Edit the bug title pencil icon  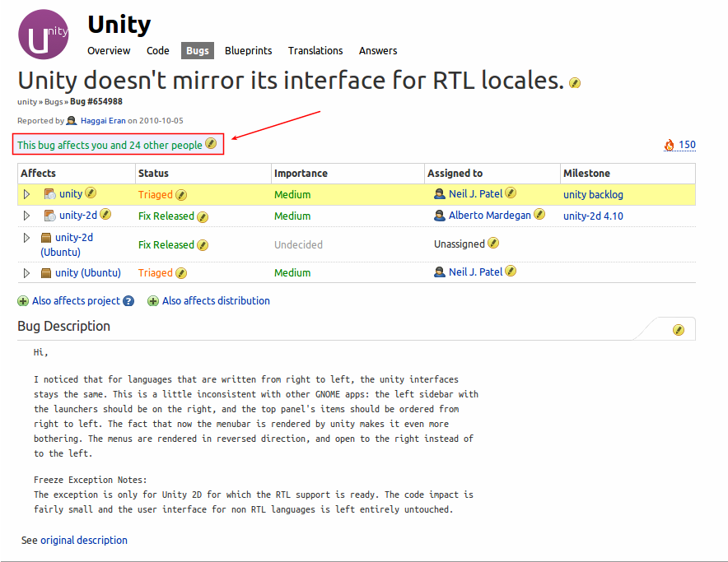click(x=575, y=83)
